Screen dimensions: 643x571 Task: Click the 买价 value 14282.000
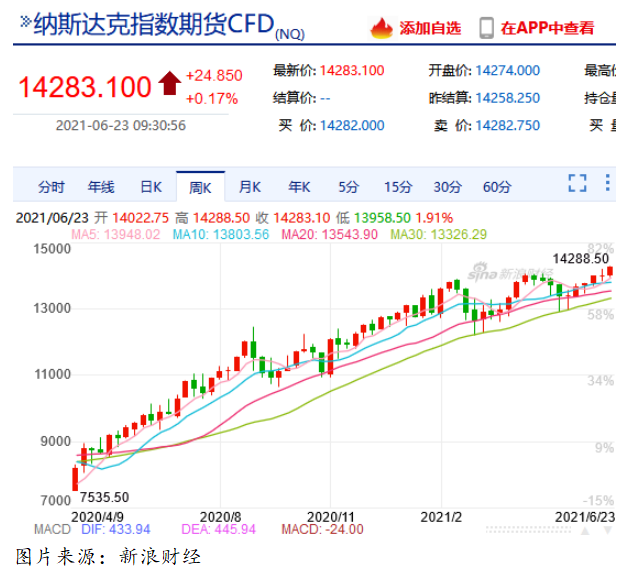[352, 126]
